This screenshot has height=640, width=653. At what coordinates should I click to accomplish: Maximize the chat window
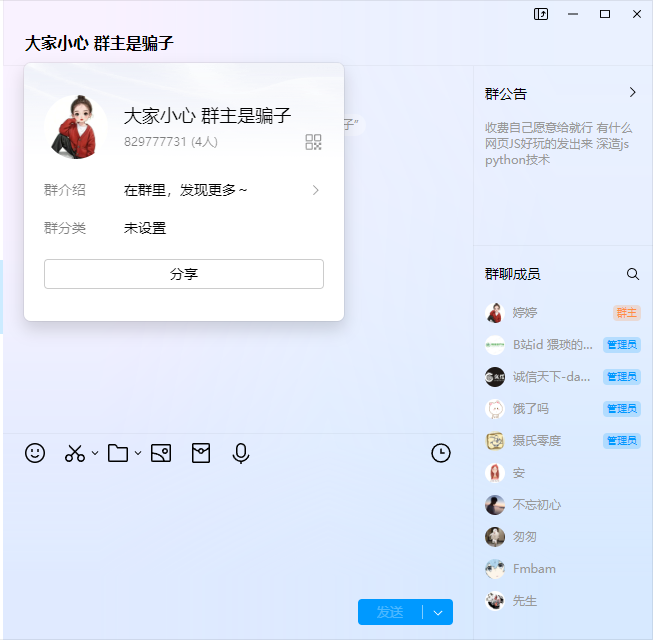[605, 14]
